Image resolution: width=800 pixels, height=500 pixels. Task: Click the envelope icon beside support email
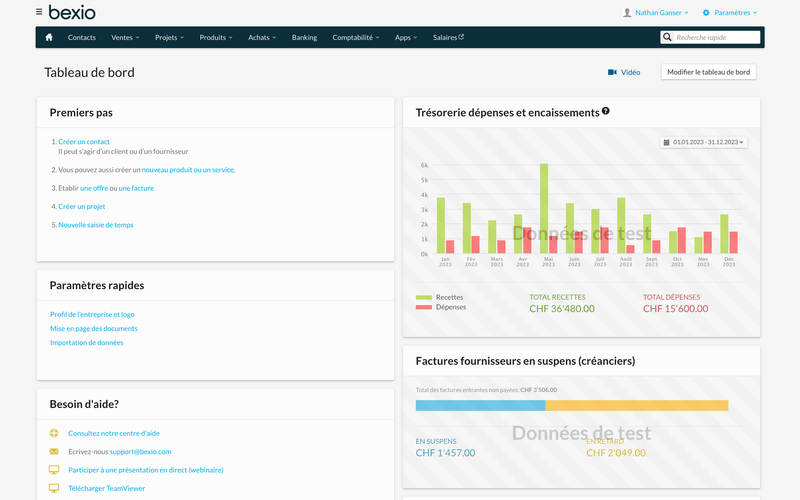pos(54,451)
